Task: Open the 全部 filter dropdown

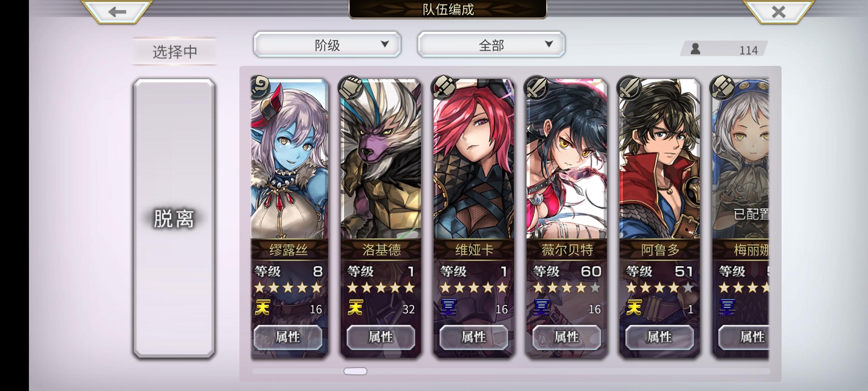Action: [491, 45]
